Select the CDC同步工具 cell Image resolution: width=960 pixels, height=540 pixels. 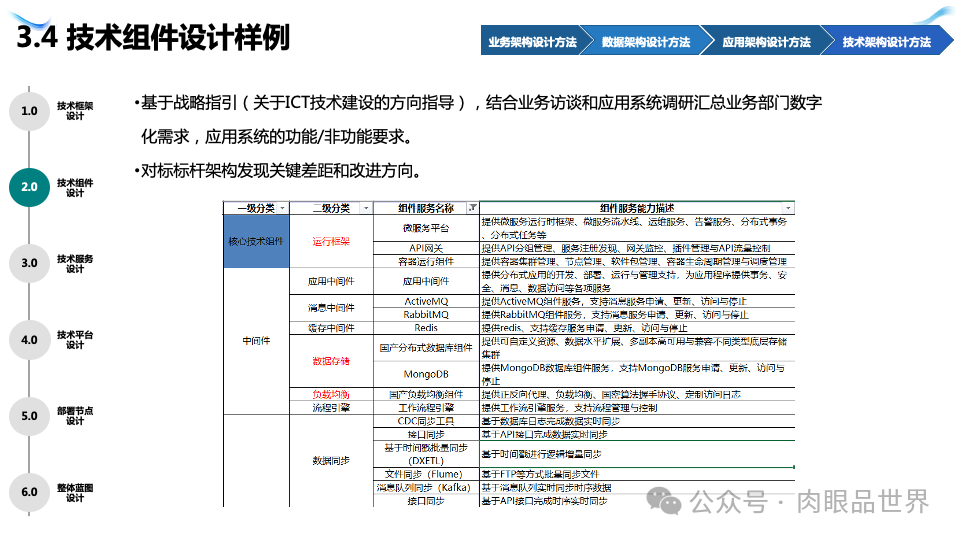point(426,421)
